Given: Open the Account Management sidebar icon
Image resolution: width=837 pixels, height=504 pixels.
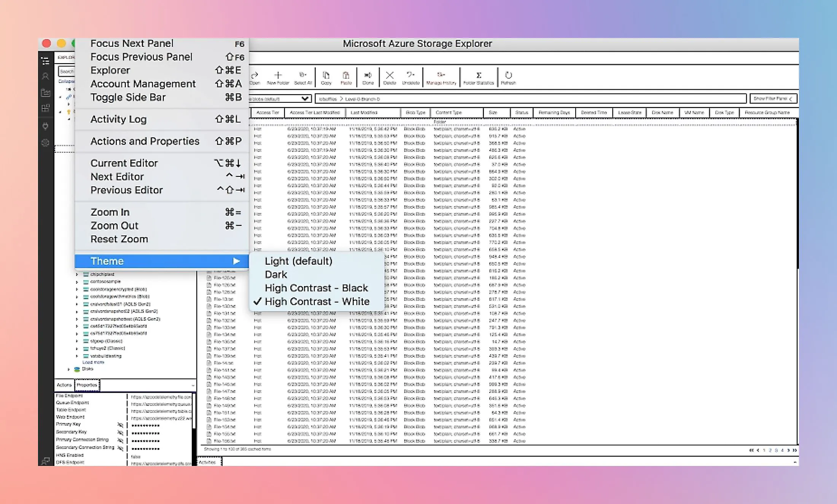Looking at the screenshot, I should [x=45, y=76].
